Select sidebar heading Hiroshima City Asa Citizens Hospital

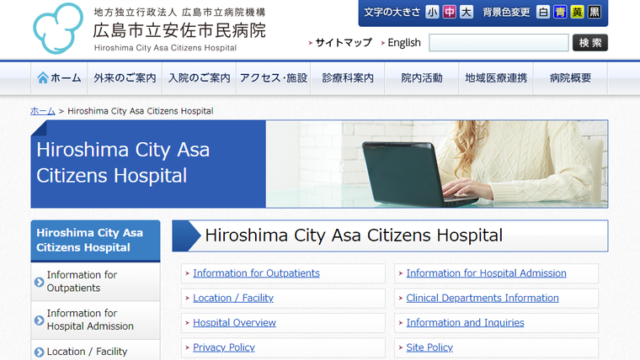pos(96,240)
